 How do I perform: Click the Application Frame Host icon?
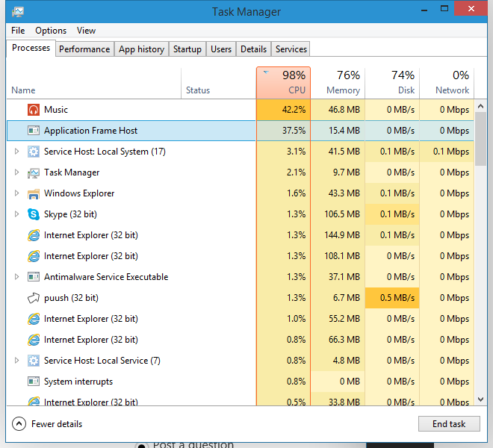34,131
